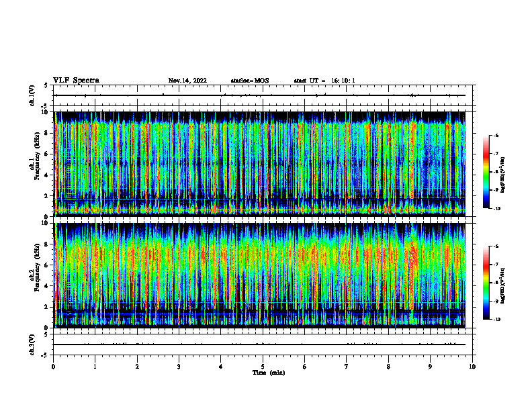Click the time axis tick label "5"
The width and height of the screenshot is (532, 411).
(x=263, y=367)
